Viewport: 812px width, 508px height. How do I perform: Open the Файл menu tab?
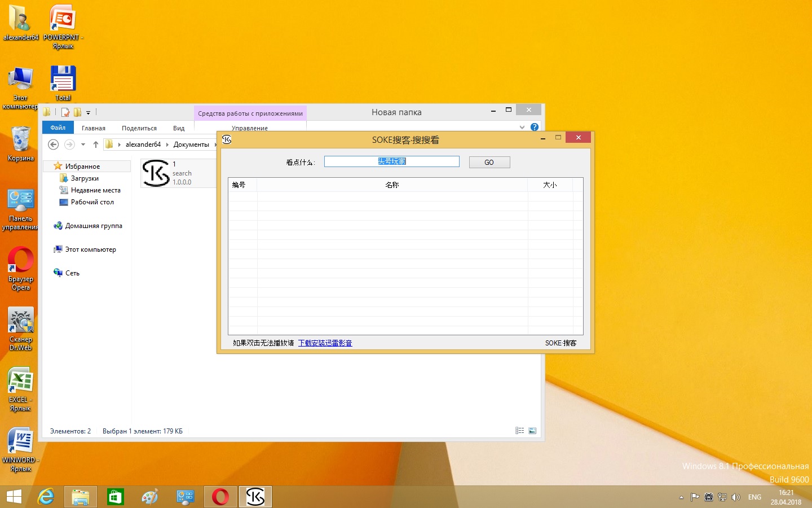pyautogui.click(x=58, y=128)
